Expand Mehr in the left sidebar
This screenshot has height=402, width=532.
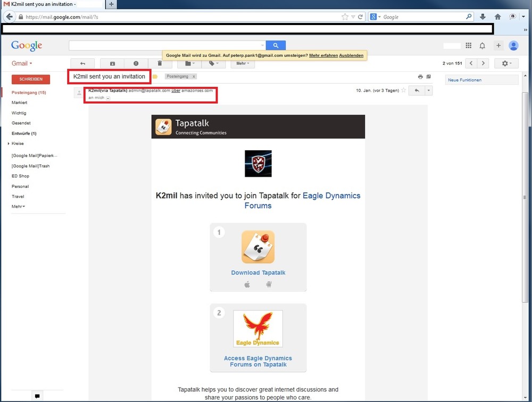pyautogui.click(x=18, y=207)
